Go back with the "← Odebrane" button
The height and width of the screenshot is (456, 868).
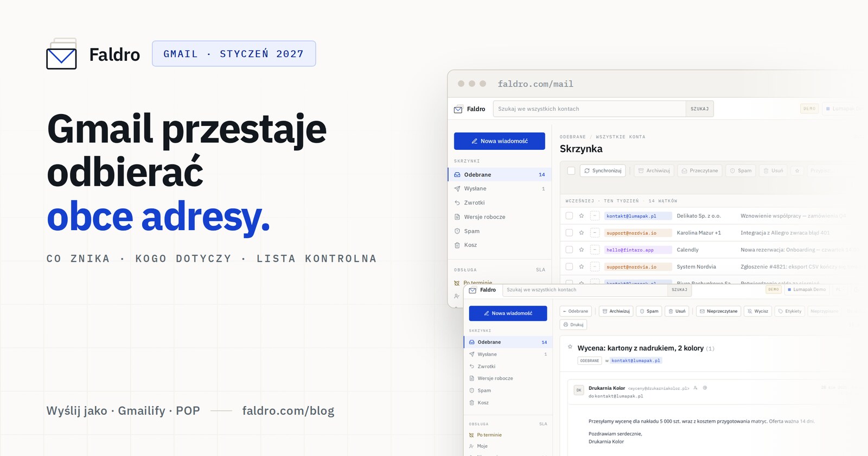click(576, 312)
